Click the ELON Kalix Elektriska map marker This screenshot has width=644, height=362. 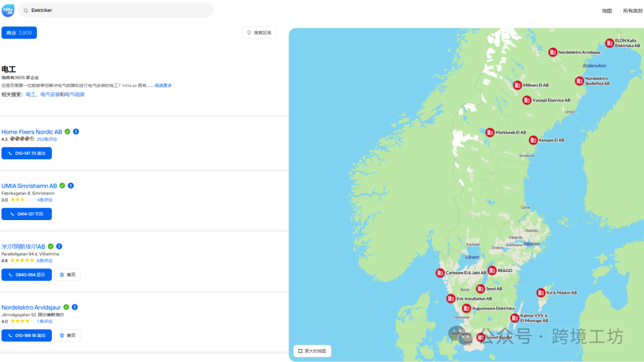(x=609, y=43)
